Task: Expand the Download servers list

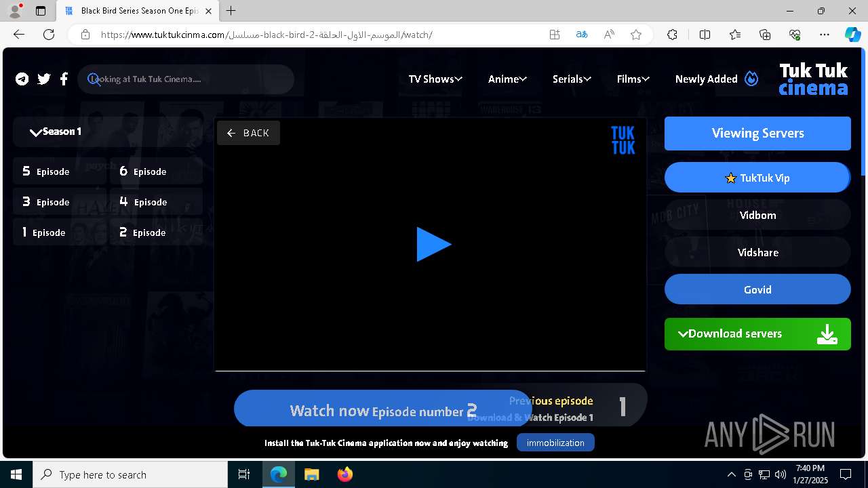Action: [x=757, y=334]
